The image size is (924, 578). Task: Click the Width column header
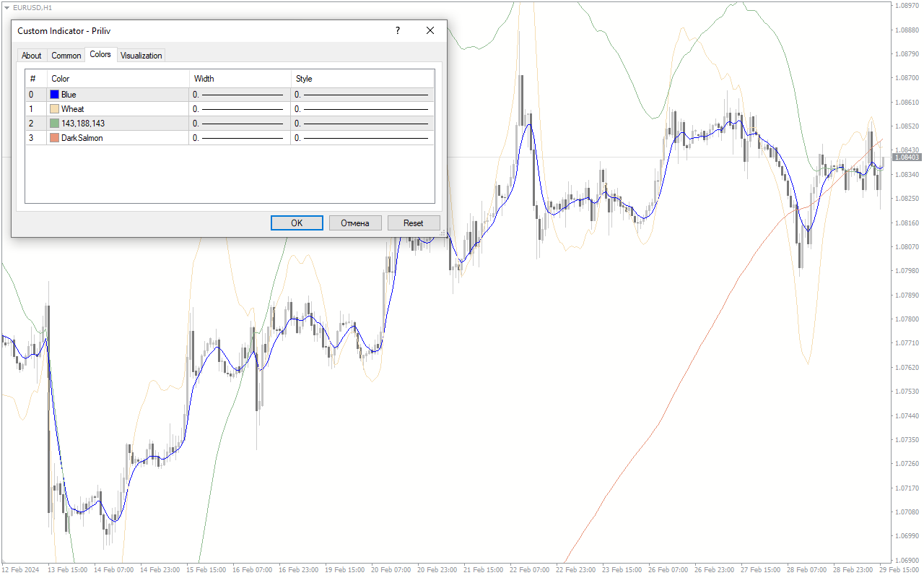240,79
